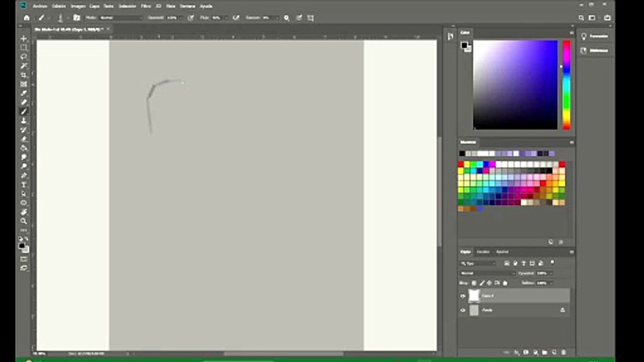The image size is (644, 362).
Task: Switch to the Capas tab
Action: click(x=466, y=252)
